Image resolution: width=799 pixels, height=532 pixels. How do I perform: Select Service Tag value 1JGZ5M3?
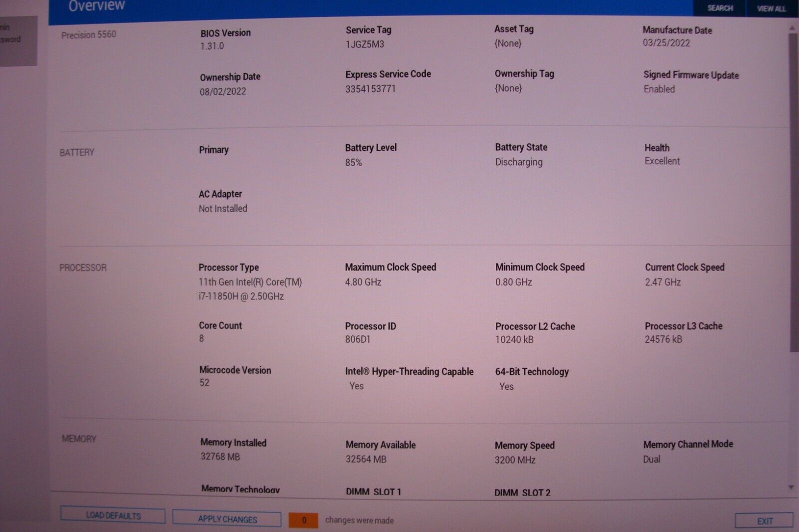tap(365, 44)
